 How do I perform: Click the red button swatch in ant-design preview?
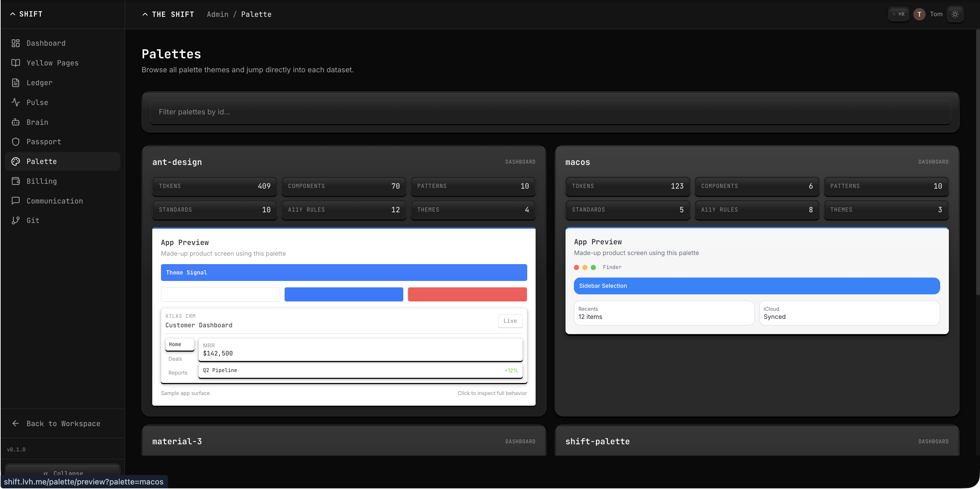click(x=467, y=294)
